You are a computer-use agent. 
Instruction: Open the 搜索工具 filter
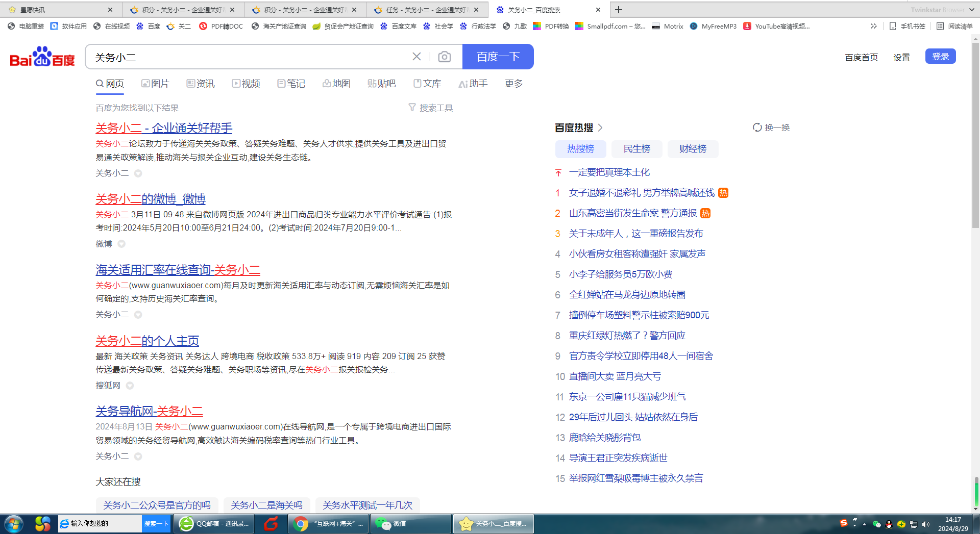coord(431,108)
